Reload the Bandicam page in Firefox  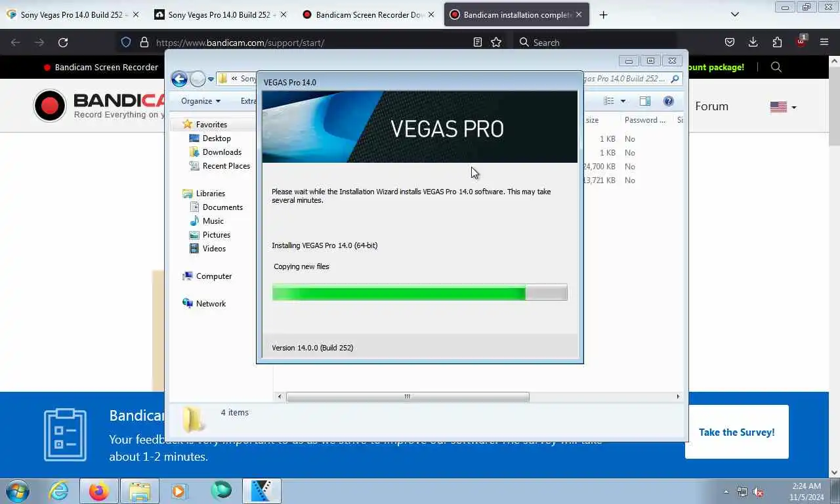click(x=63, y=42)
